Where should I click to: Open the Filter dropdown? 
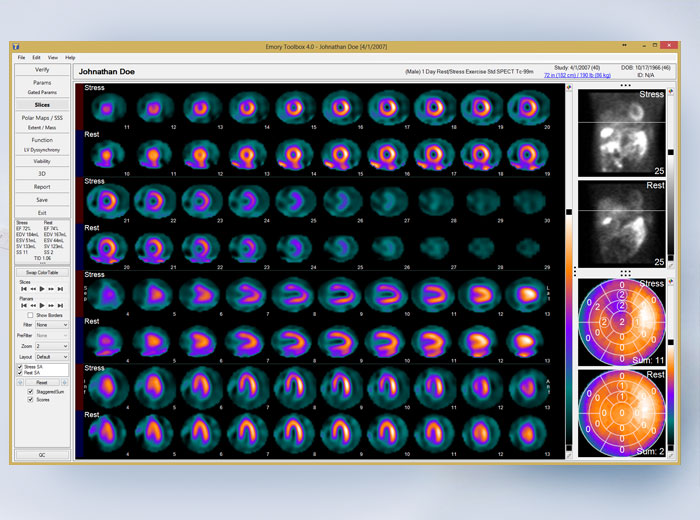point(51,325)
